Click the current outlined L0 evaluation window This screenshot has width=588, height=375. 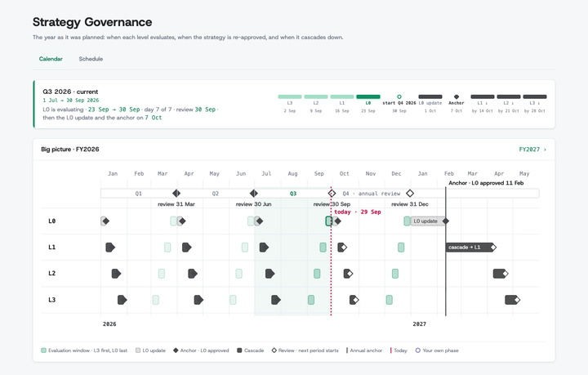pos(329,221)
